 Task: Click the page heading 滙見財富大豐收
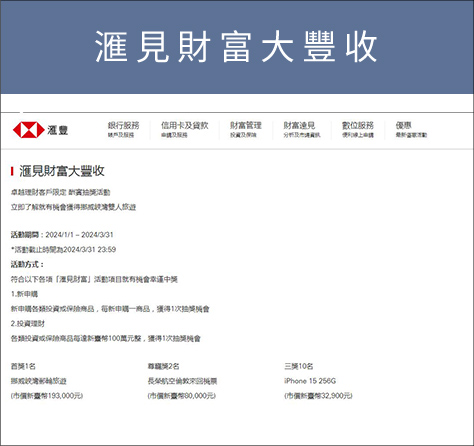click(x=62, y=171)
